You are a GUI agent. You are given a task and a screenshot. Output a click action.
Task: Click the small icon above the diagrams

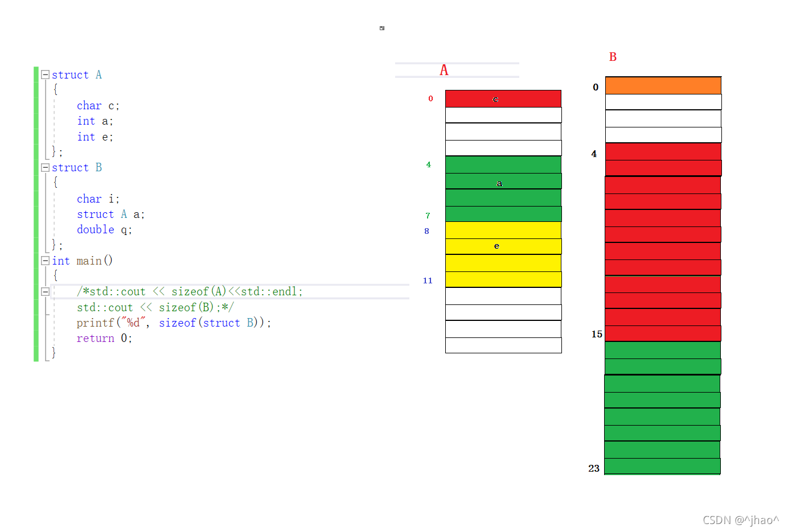pos(382,28)
